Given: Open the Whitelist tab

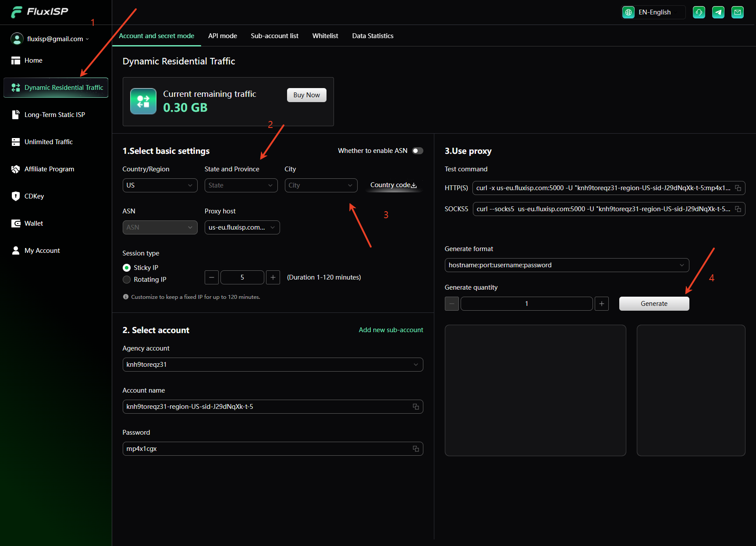Looking at the screenshot, I should [325, 36].
